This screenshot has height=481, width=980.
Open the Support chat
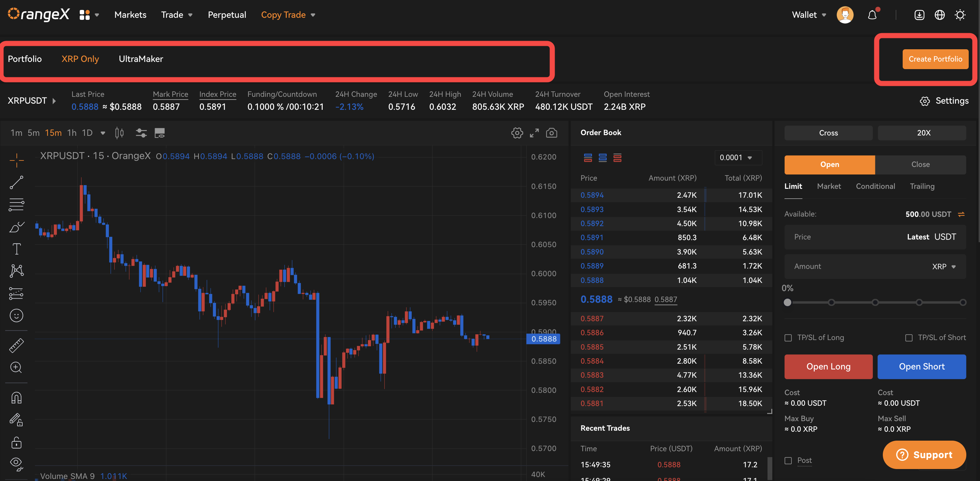[x=924, y=455]
